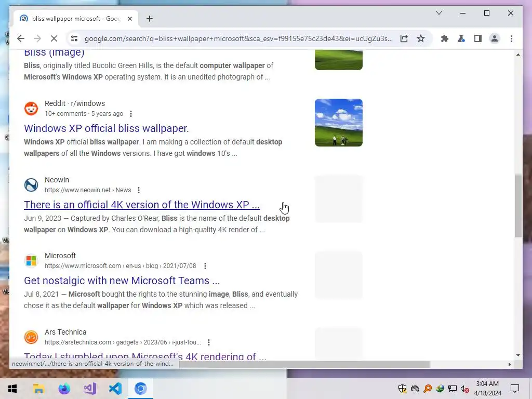Screen dimensions: 532x399
Task: Click the horizontal scrollbar thumb
Action: 304,364
